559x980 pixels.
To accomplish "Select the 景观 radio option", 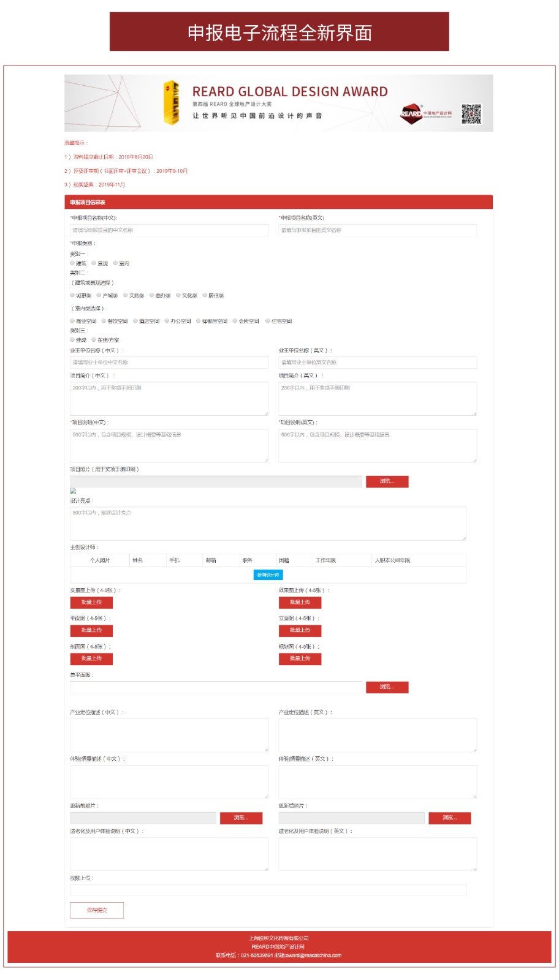I will (x=94, y=263).
